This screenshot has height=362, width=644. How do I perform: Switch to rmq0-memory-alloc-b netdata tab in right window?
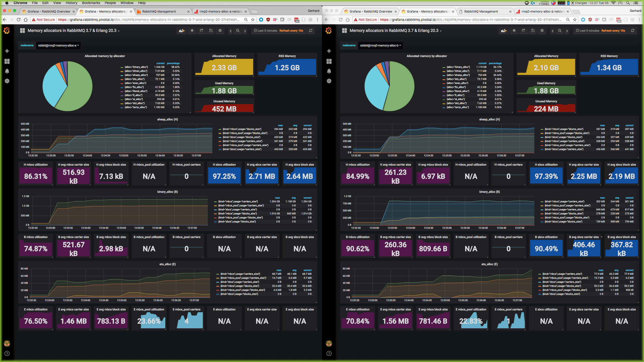click(542, 11)
